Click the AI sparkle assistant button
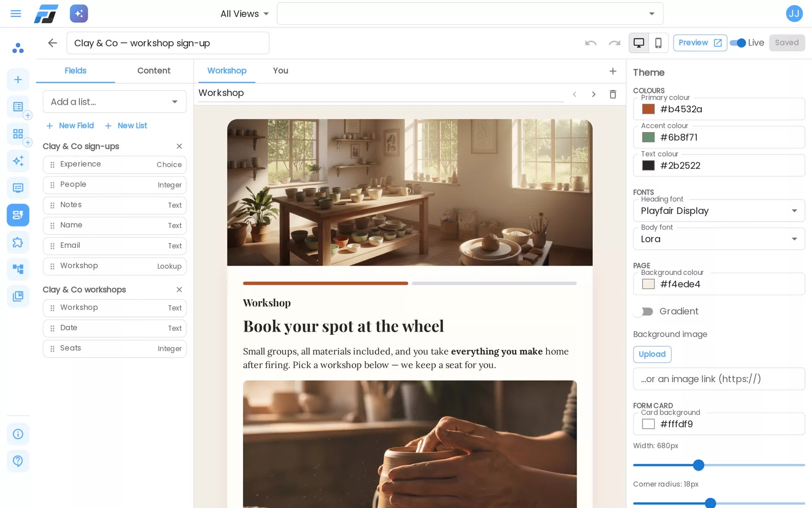The image size is (812, 508). point(79,14)
